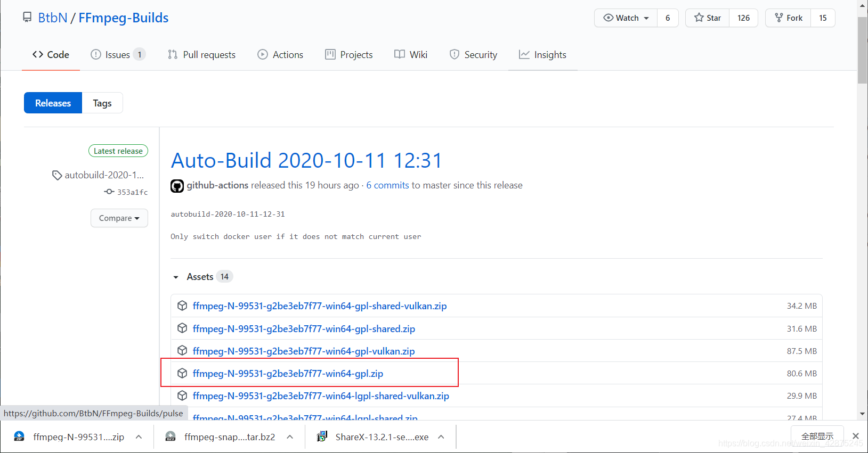View the 15 forks count

coord(823,18)
